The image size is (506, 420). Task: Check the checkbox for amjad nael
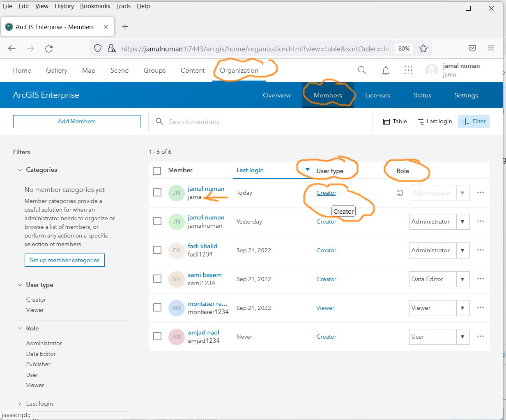(157, 336)
